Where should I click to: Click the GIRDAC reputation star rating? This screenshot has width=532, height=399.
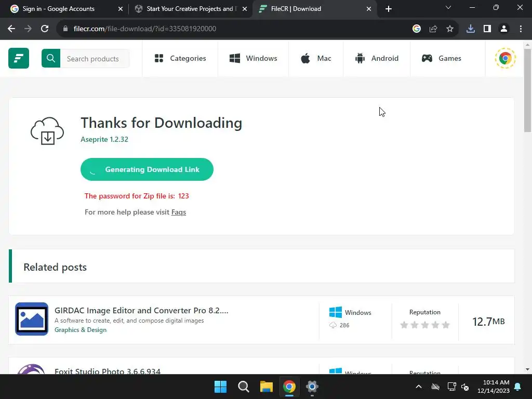pos(425,325)
